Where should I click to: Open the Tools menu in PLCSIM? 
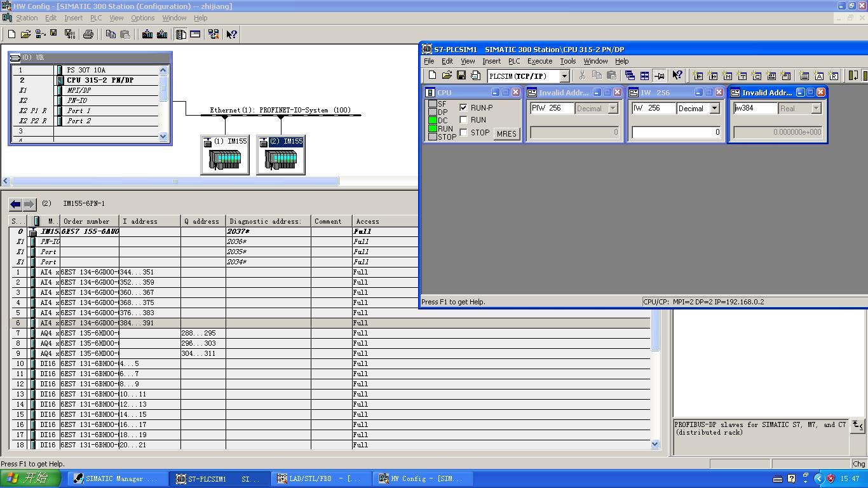coord(567,61)
